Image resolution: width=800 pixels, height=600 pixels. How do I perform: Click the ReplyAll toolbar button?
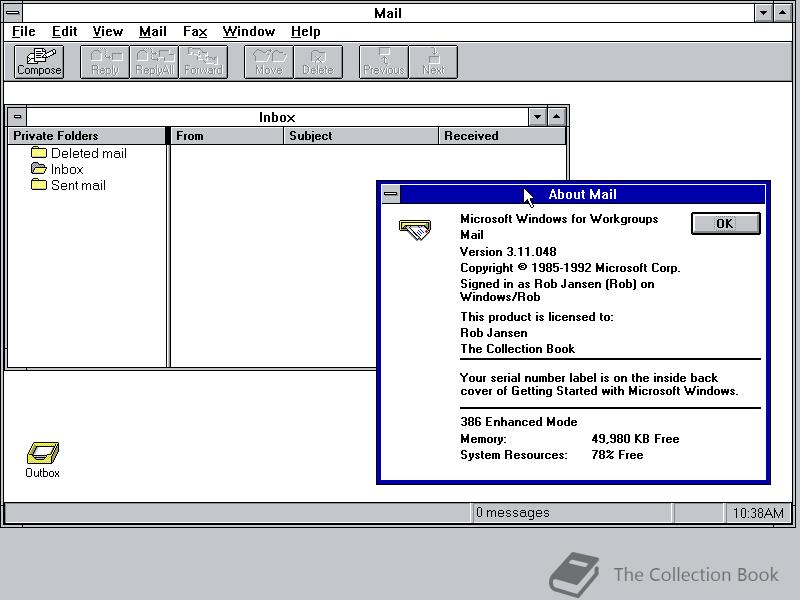click(x=154, y=62)
